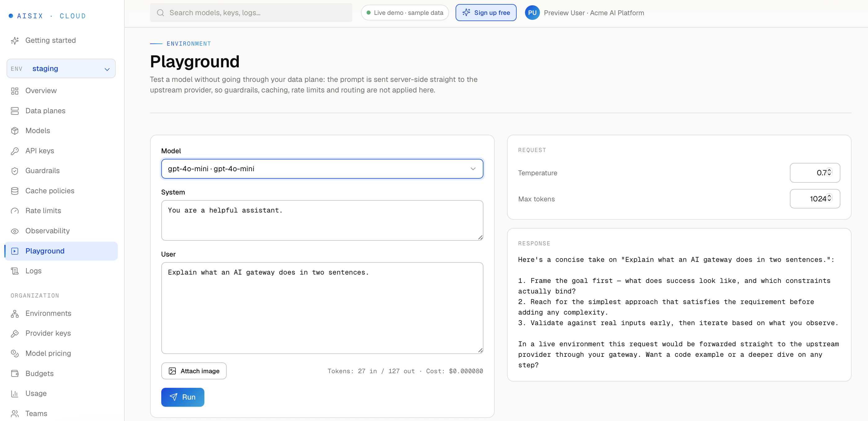Click the Usage bar chart icon
Image resolution: width=868 pixels, height=421 pixels.
[15, 393]
